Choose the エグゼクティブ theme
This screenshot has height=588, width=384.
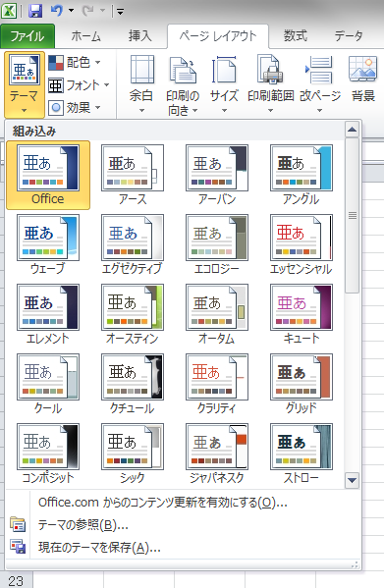click(x=133, y=244)
